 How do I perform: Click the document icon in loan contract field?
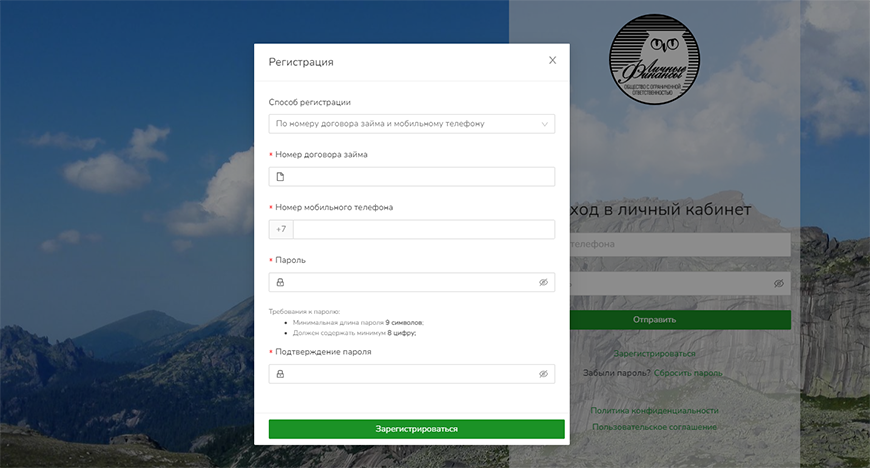280,177
